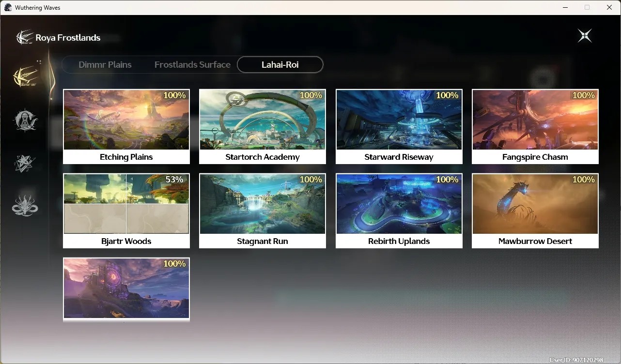Click the 100% progress on Startorch Academy
The height and width of the screenshot is (364, 621).
click(311, 95)
